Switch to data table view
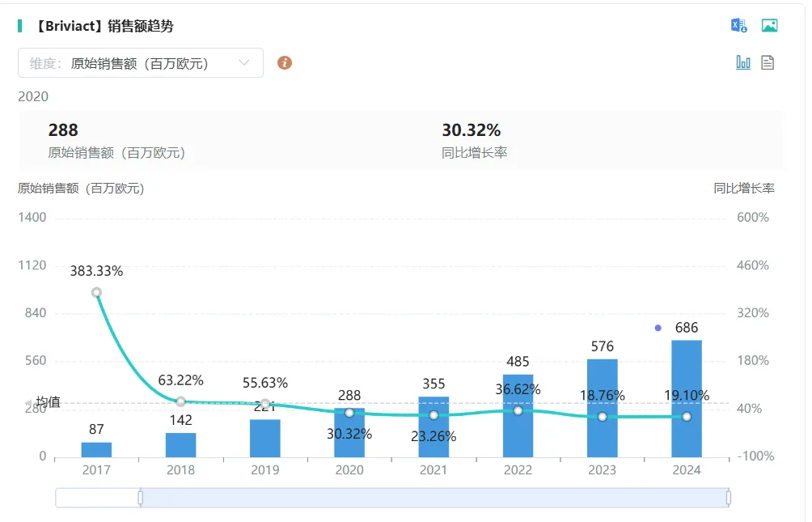Image resolution: width=812 pixels, height=522 pixels. [768, 62]
